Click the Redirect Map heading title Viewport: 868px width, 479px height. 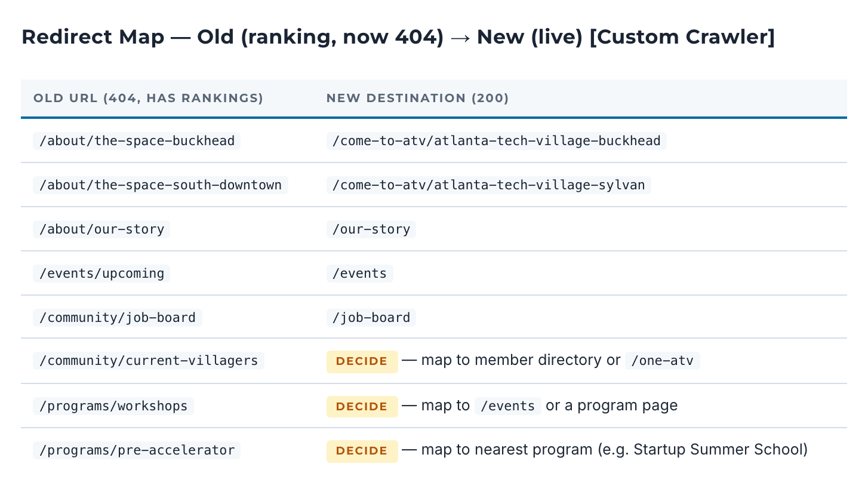click(398, 37)
